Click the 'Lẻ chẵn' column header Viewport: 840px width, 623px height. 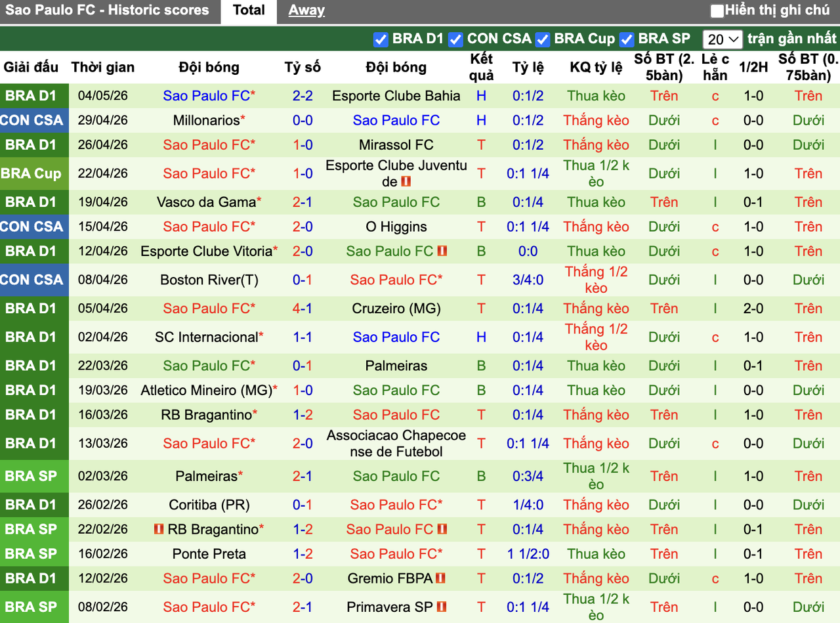pos(715,67)
